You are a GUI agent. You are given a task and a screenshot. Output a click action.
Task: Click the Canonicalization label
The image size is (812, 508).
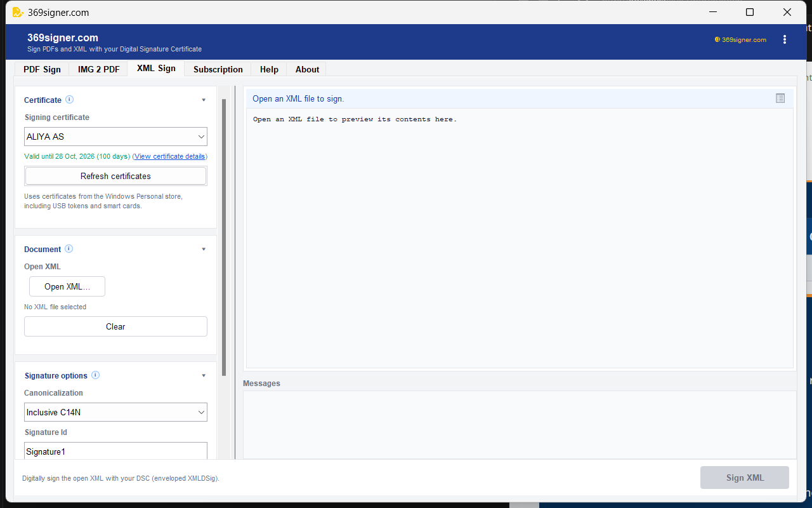click(x=53, y=393)
